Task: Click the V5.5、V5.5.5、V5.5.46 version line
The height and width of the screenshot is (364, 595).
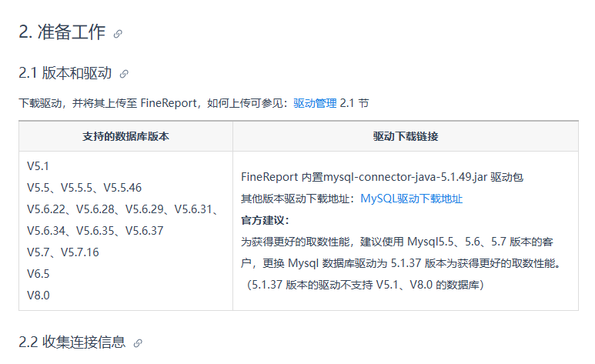Action: [84, 188]
